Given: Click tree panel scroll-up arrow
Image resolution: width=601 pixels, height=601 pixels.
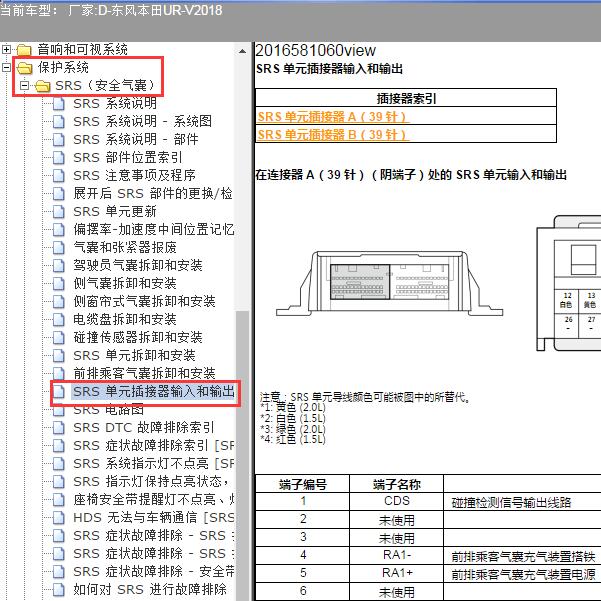Looking at the screenshot, I should pyautogui.click(x=243, y=51).
